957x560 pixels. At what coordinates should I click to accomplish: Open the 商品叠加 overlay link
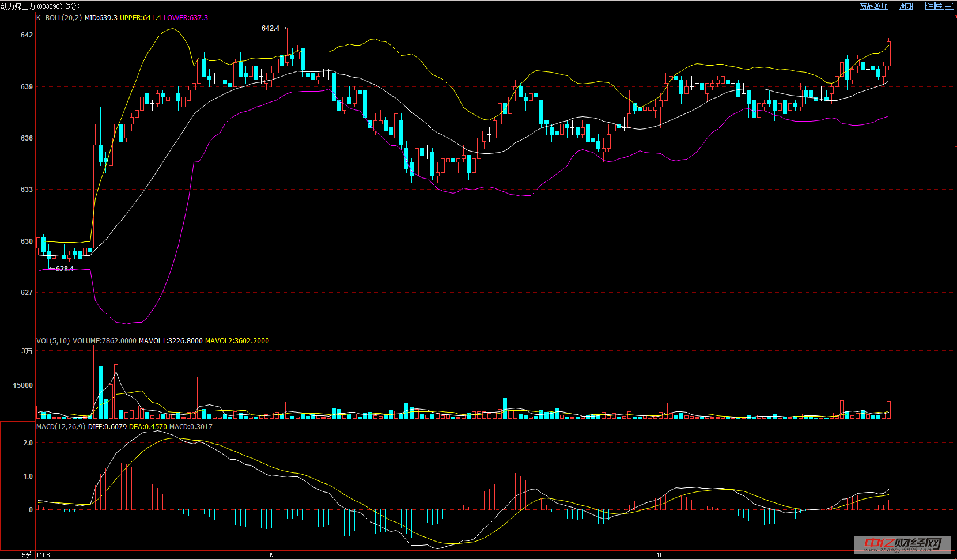[x=874, y=6]
